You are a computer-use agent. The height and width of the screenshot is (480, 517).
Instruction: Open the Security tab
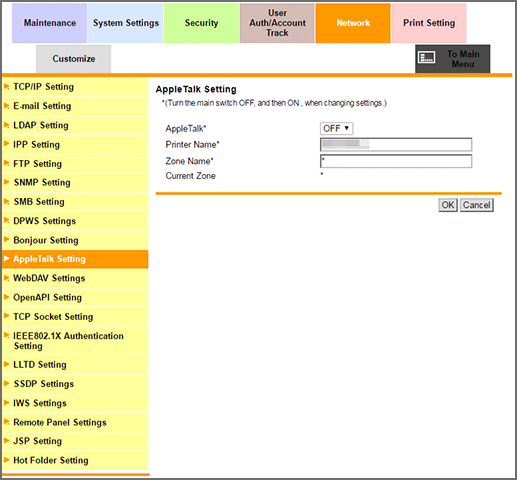[201, 23]
